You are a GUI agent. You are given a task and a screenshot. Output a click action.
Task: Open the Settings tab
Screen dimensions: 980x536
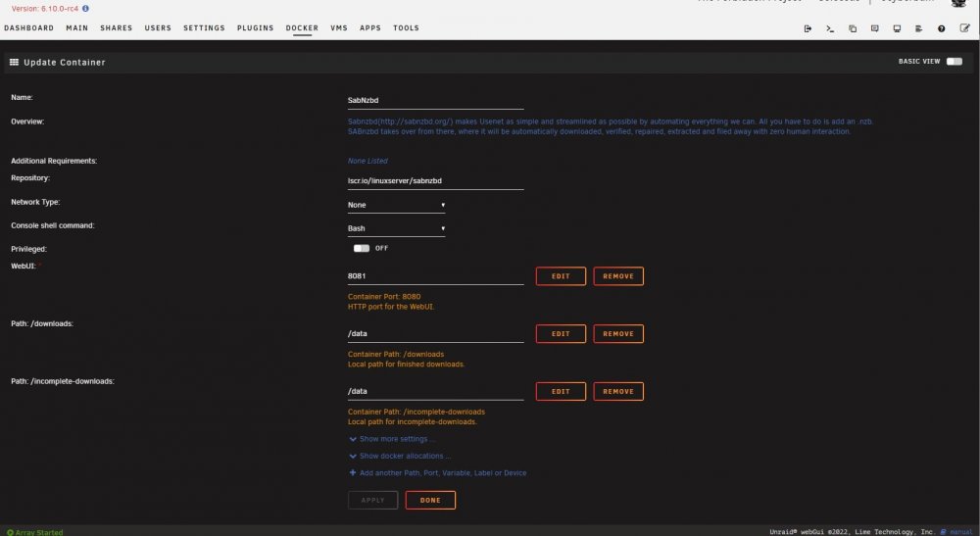click(x=204, y=28)
